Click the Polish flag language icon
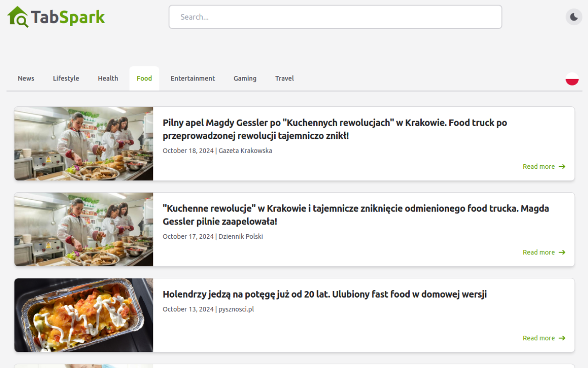 pyautogui.click(x=572, y=78)
